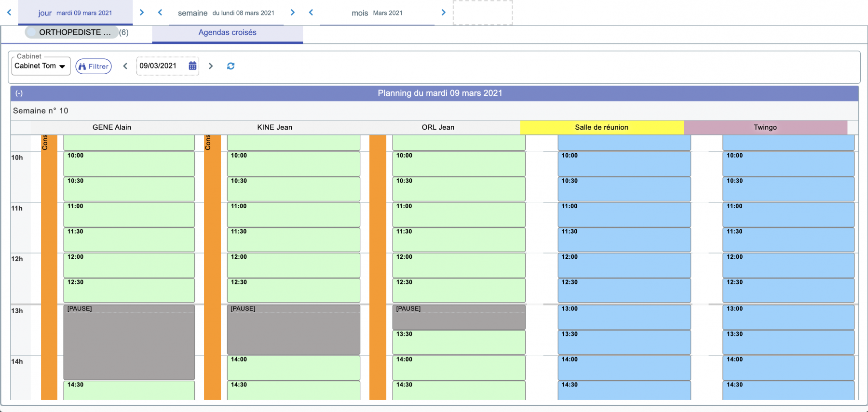The image size is (868, 412).
Task: Click previous arrow before semaine tab
Action: pos(160,13)
